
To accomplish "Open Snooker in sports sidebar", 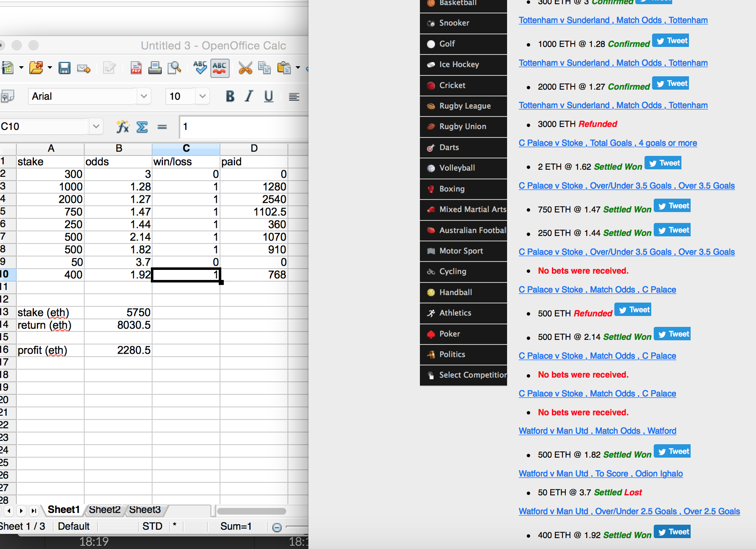I will pos(463,23).
